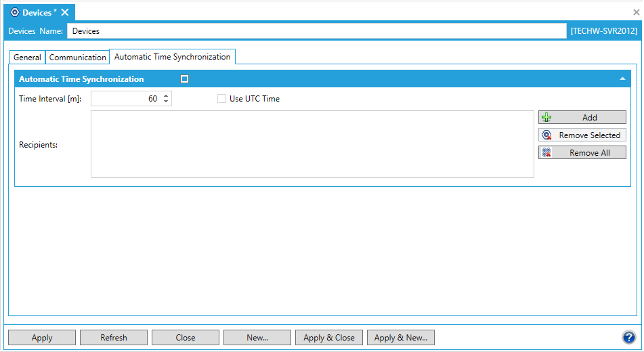Collapse the Automatic Time Synchronization section
This screenshot has width=644, height=352.
(x=622, y=79)
